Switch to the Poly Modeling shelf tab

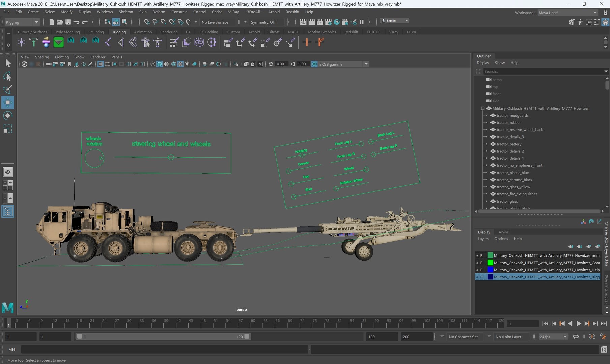[68, 32]
